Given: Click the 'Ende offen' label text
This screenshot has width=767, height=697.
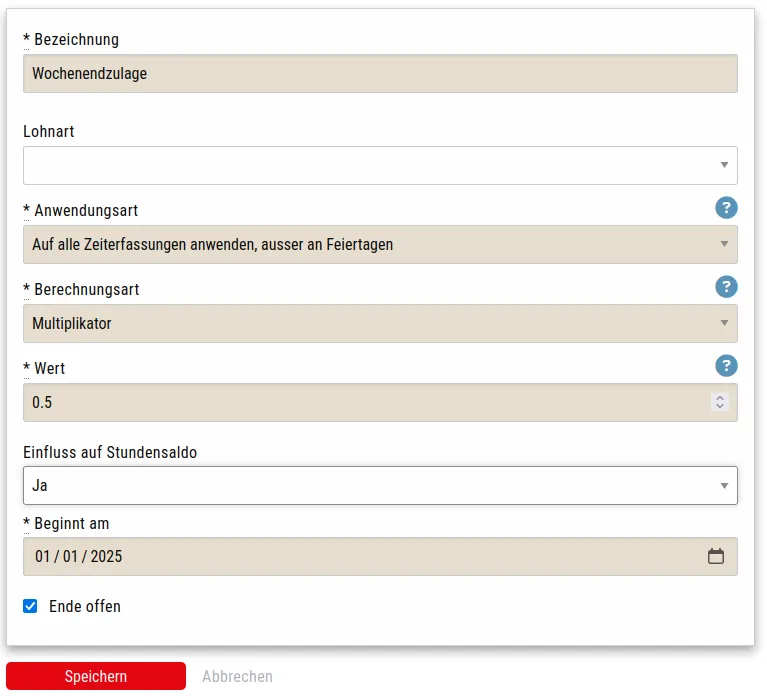Looking at the screenshot, I should point(85,606).
